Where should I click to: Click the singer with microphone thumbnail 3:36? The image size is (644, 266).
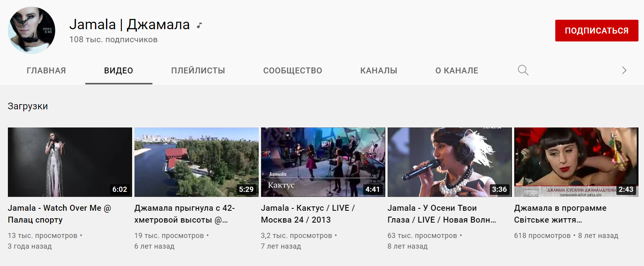(450, 162)
